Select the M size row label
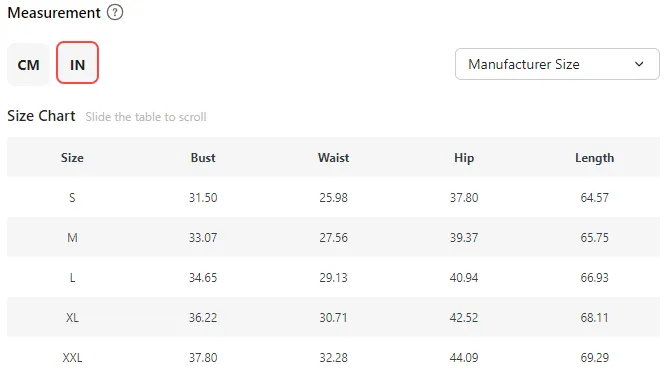The height and width of the screenshot is (381, 664). pyautogui.click(x=72, y=237)
